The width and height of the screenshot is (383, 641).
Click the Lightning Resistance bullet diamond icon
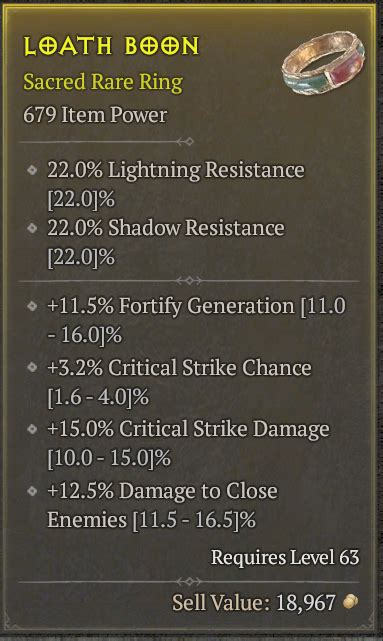click(32, 170)
